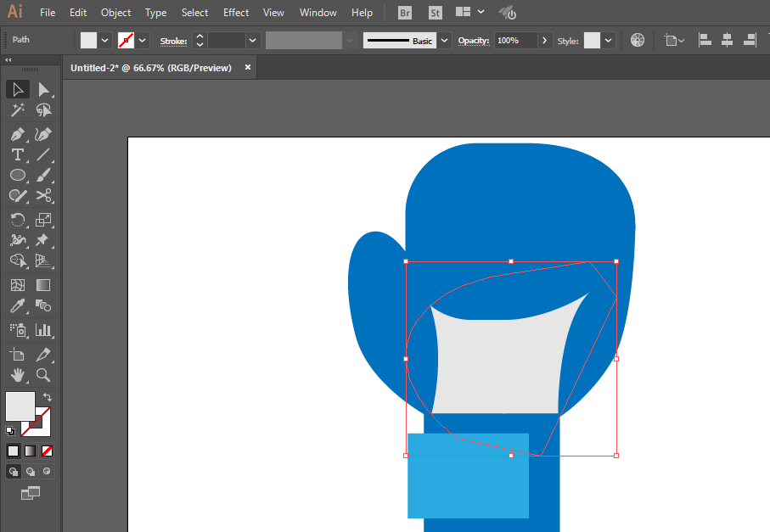This screenshot has height=532, width=770.
Task: Open the Basic brush definition dropdown
Action: click(x=444, y=40)
